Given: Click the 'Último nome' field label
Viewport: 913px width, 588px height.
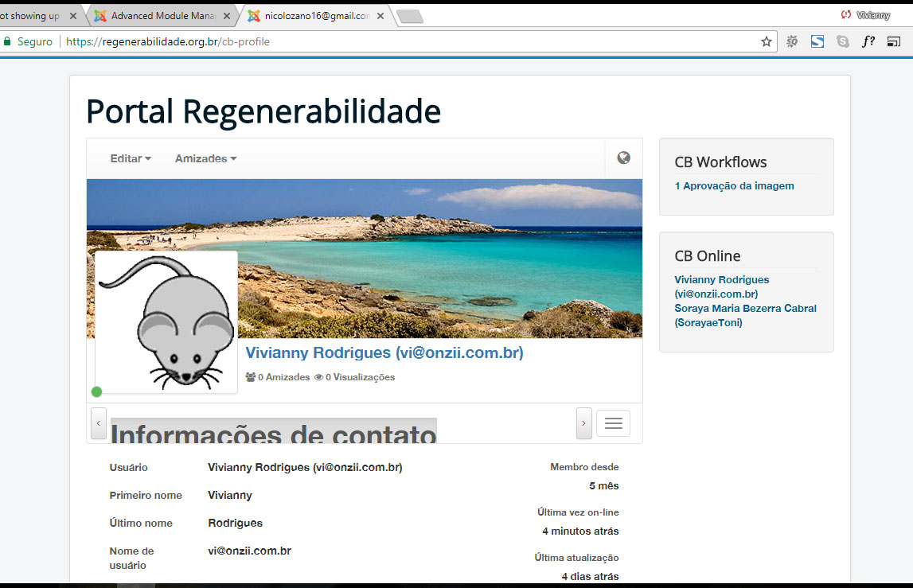Looking at the screenshot, I should click(x=141, y=523).
